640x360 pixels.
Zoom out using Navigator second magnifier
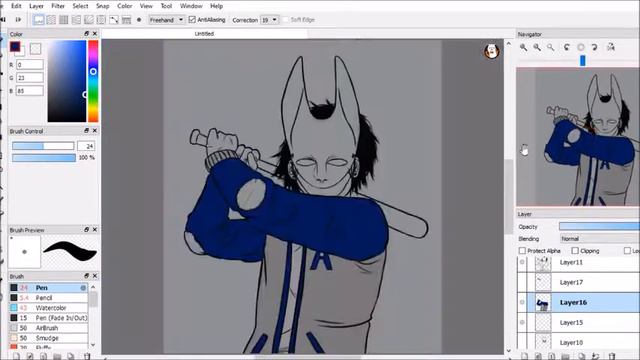(537, 47)
